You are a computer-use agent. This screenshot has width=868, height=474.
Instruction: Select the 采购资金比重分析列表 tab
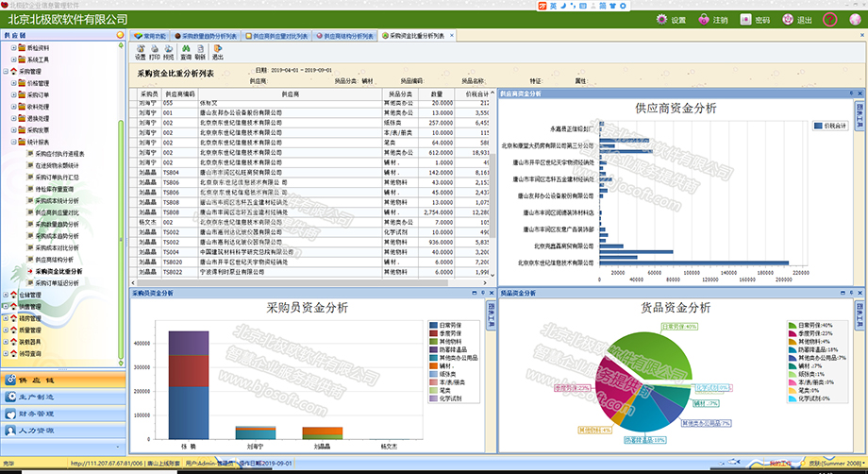click(416, 36)
